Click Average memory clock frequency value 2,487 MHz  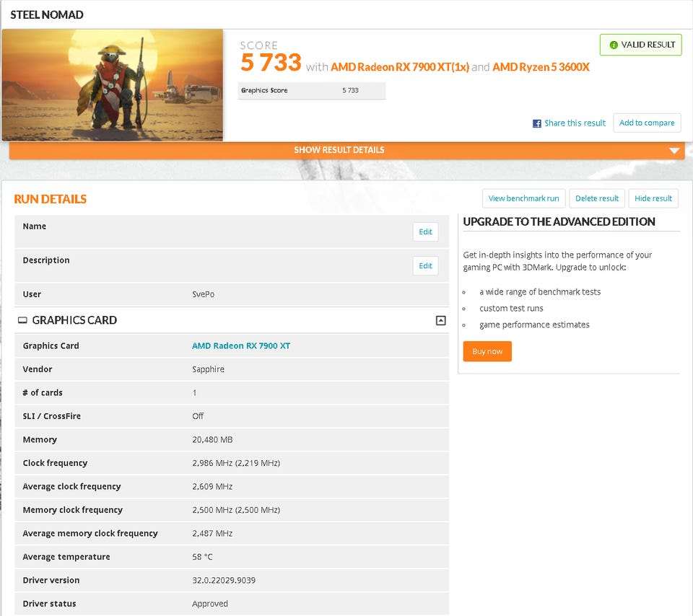point(212,533)
